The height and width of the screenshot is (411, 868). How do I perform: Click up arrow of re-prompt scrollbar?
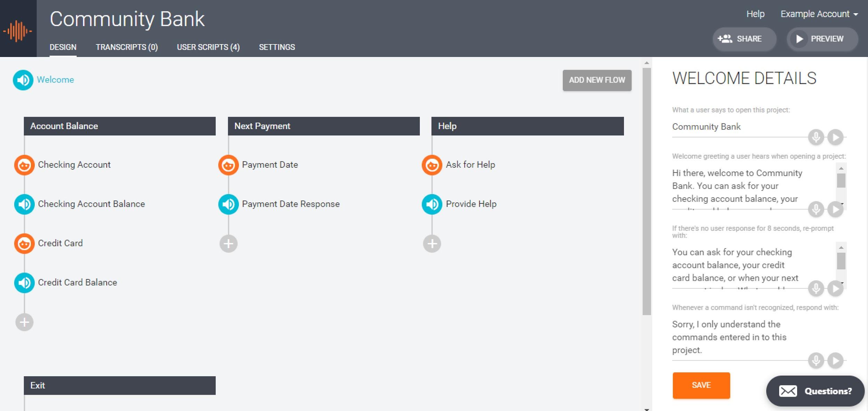(841, 248)
